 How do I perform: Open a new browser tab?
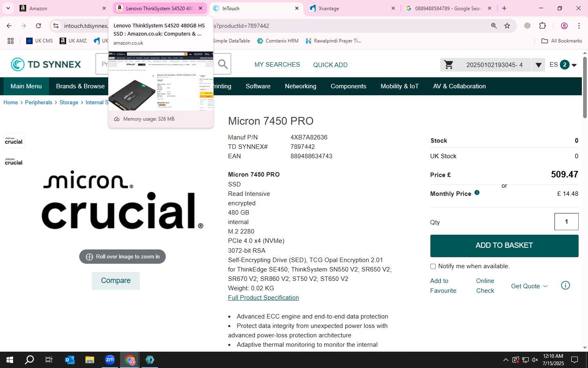point(504,8)
